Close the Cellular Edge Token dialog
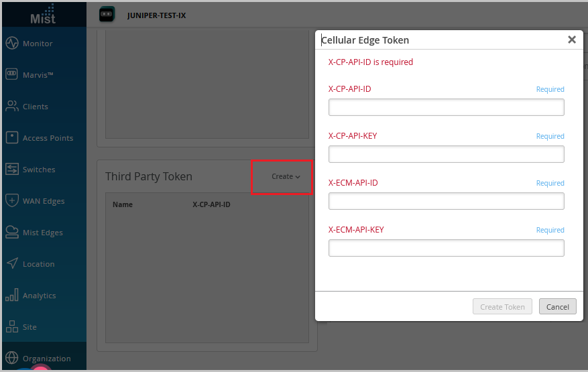Viewport: 588px width, 372px height. (572, 40)
